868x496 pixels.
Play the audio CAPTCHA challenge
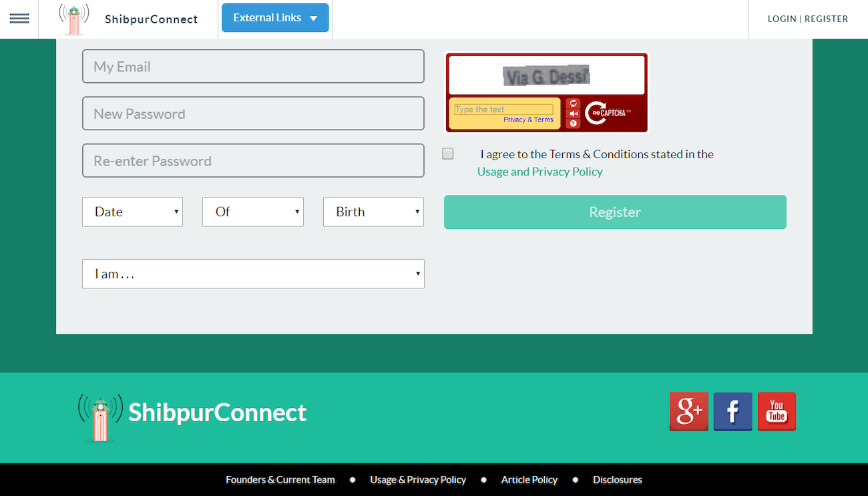coord(573,113)
